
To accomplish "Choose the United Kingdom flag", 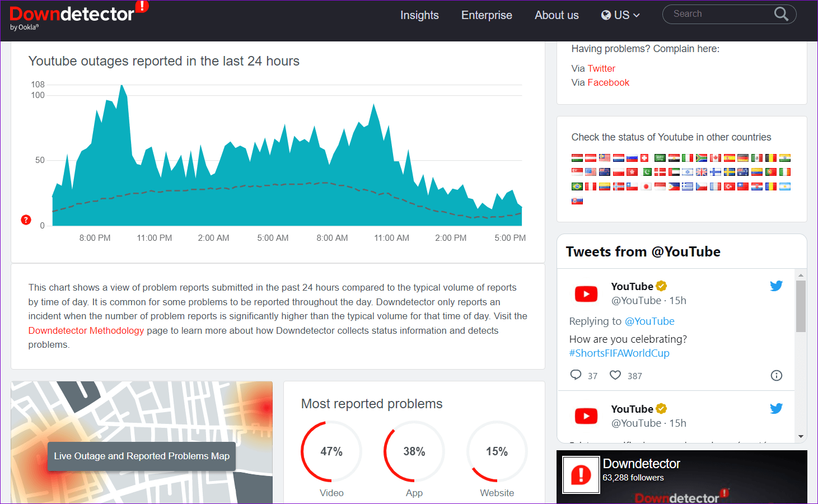I will coord(702,172).
